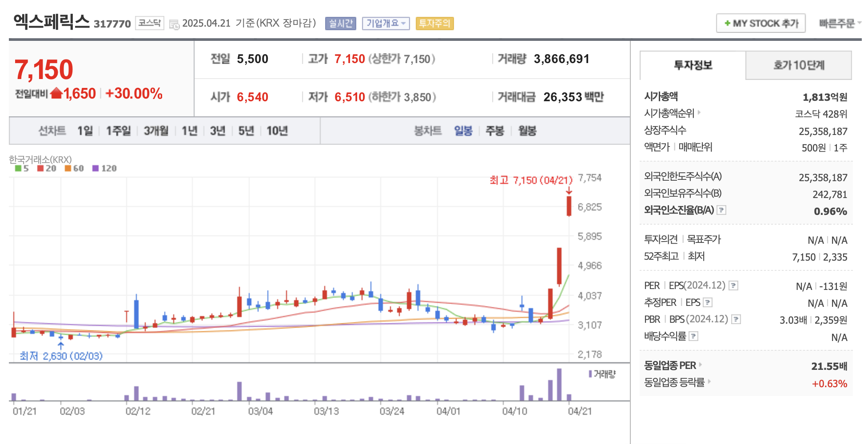The width and height of the screenshot is (868, 444).
Task: Click the 동일업종 PER value 21.55배
Action: click(x=829, y=366)
